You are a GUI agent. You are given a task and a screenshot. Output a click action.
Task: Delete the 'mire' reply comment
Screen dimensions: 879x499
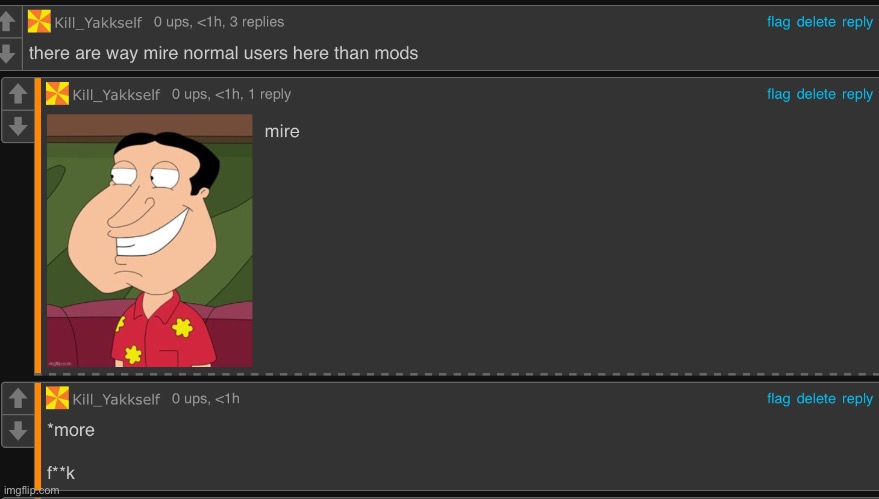[816, 94]
